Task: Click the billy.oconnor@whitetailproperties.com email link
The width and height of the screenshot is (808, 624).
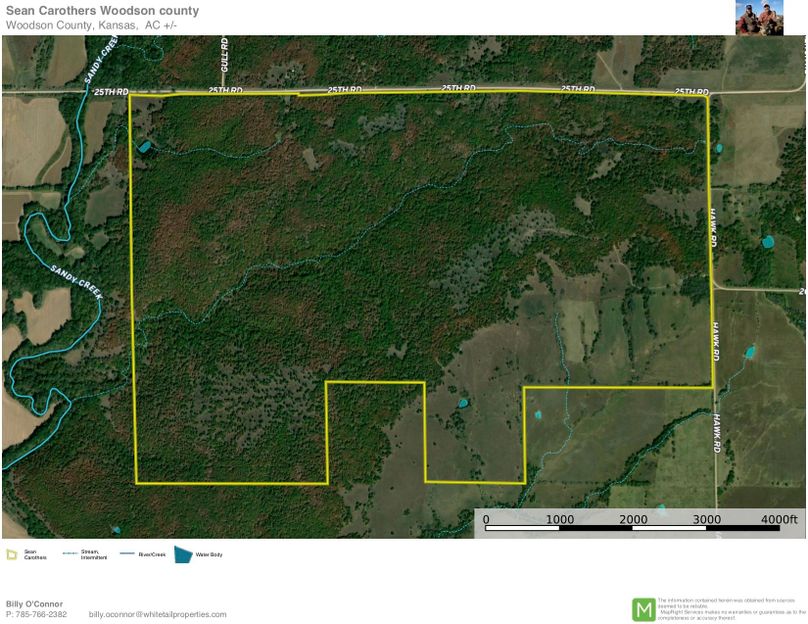Action: (158, 614)
